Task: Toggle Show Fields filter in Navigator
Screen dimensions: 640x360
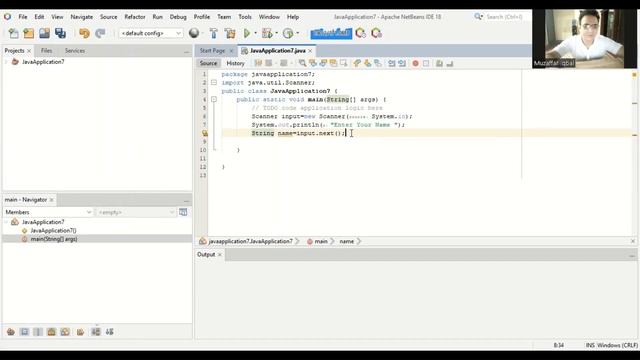Action: click(24, 332)
